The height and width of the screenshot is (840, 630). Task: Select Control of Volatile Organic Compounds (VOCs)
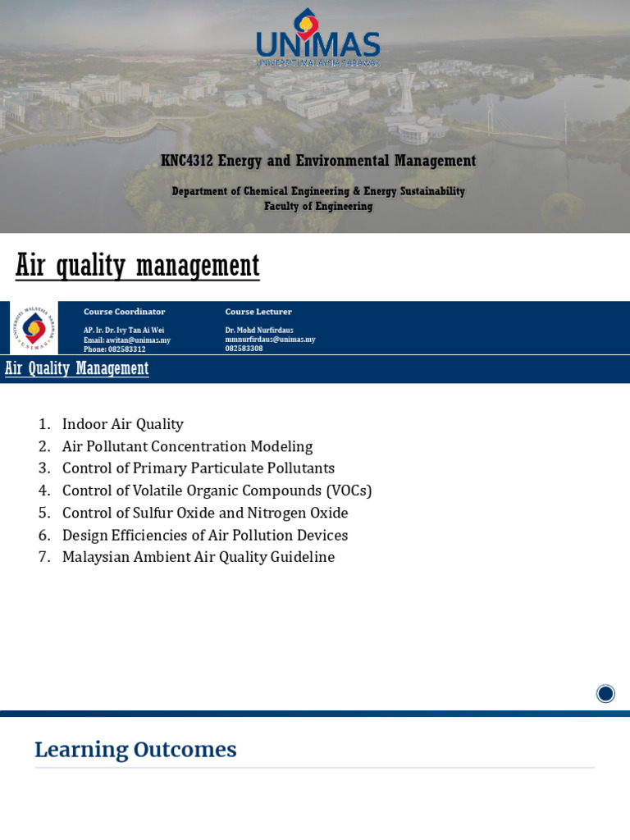tap(217, 491)
